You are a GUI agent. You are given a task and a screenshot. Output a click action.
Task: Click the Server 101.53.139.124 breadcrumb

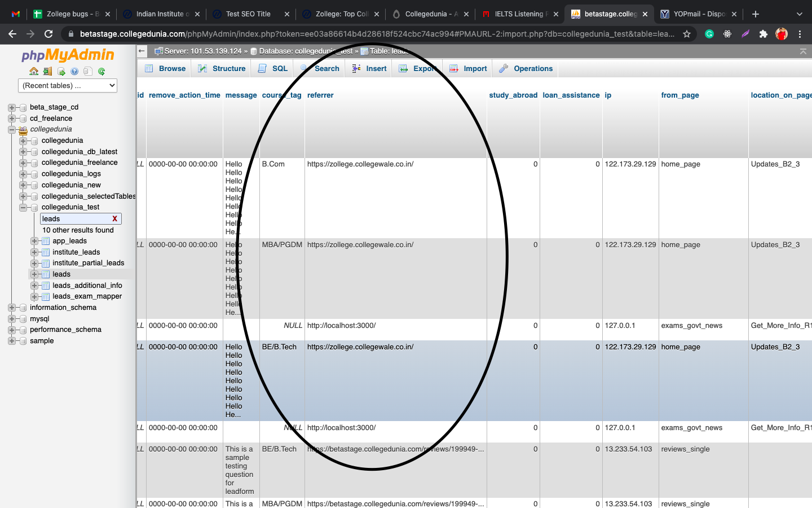coord(203,51)
